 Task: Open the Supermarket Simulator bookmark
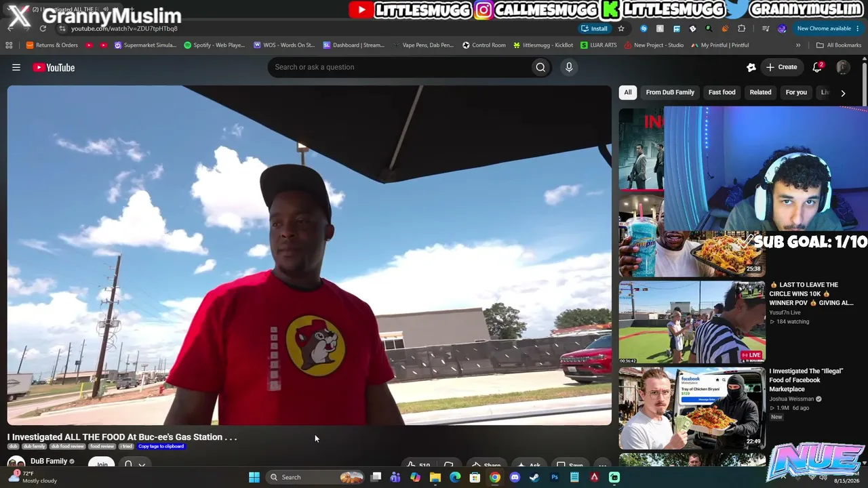click(x=146, y=45)
